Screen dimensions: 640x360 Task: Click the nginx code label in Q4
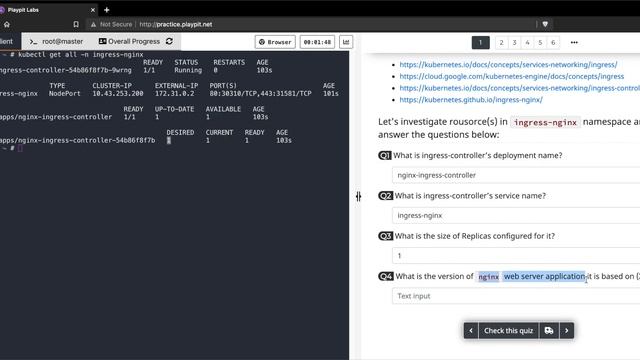point(488,277)
